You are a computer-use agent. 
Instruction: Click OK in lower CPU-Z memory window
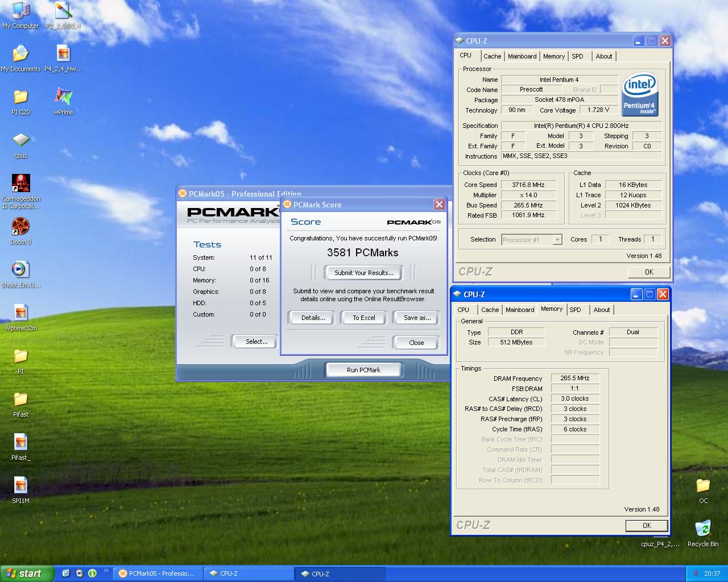pyautogui.click(x=647, y=526)
